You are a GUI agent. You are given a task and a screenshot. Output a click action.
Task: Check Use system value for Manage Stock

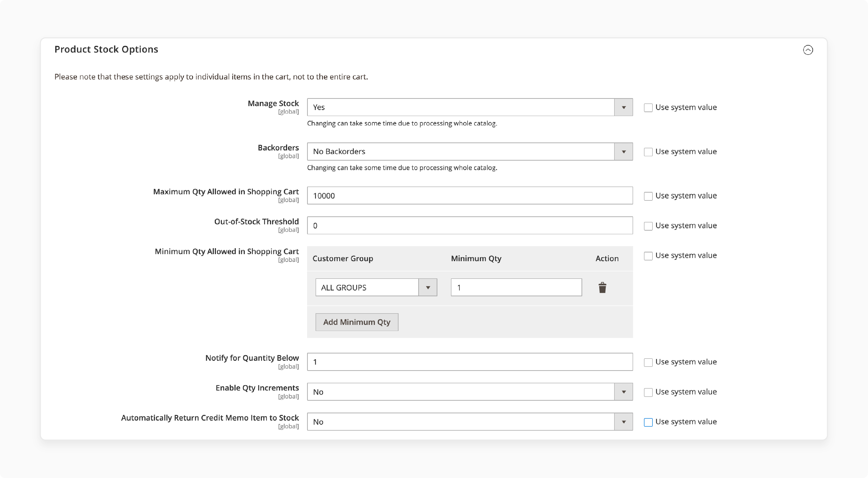coord(648,108)
